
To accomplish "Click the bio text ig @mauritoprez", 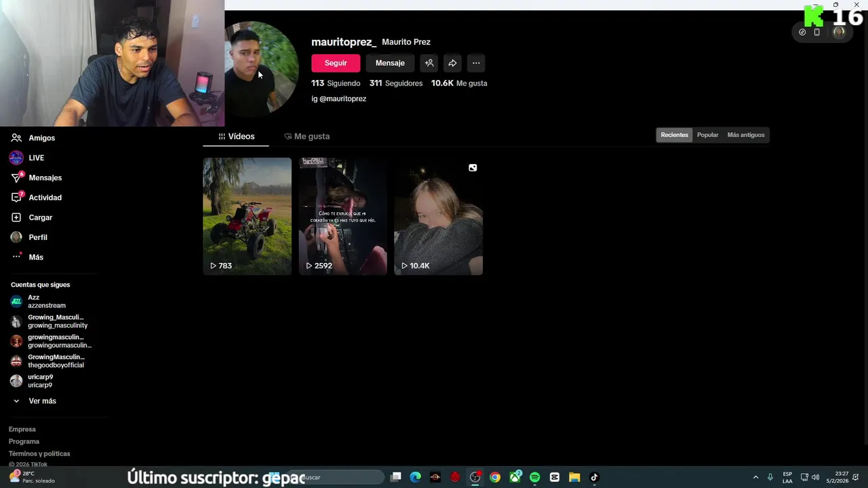I will (339, 98).
